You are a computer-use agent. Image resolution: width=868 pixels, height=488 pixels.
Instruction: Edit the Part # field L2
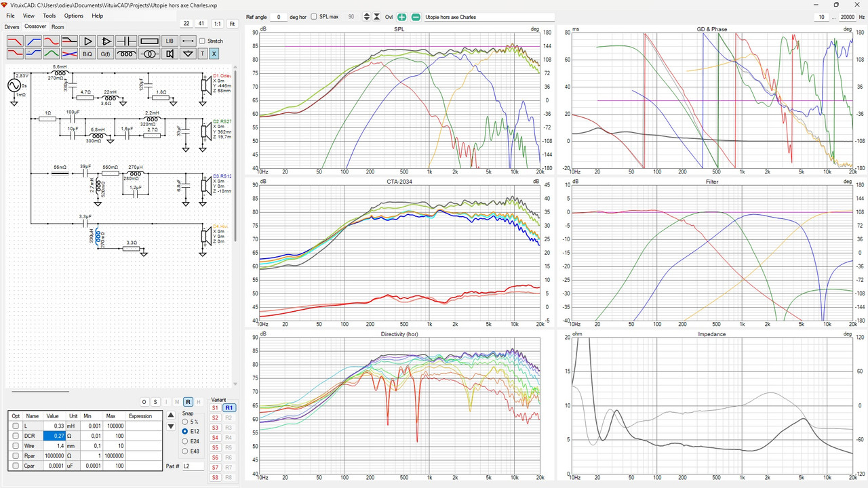coord(193,466)
